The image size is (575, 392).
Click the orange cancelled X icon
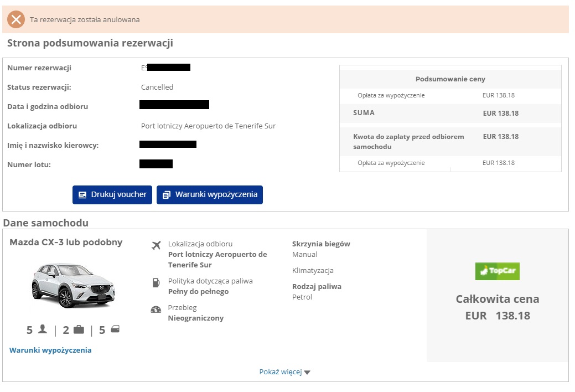click(x=16, y=19)
